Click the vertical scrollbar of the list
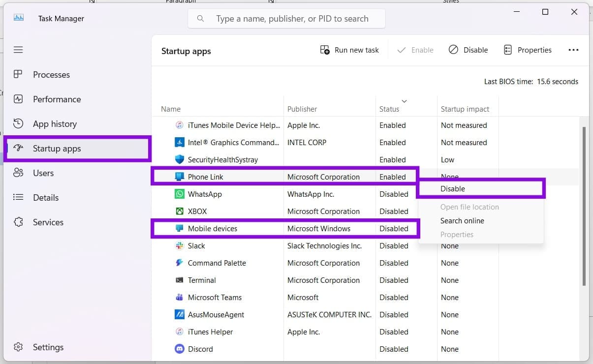Screen dimensions: 593x364 tap(584, 206)
